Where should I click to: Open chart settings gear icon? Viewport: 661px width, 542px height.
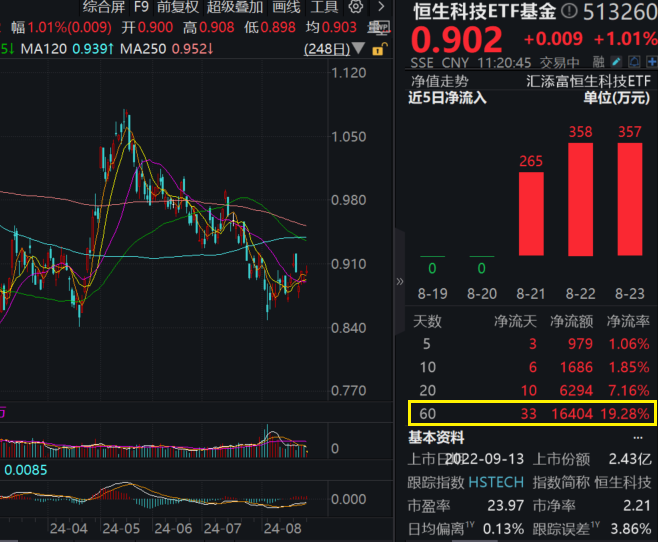point(356,6)
